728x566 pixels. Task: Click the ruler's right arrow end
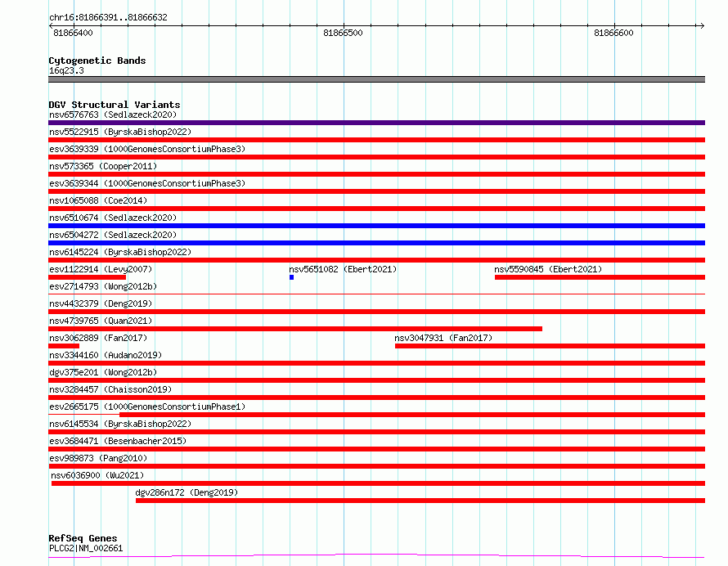tap(702, 26)
